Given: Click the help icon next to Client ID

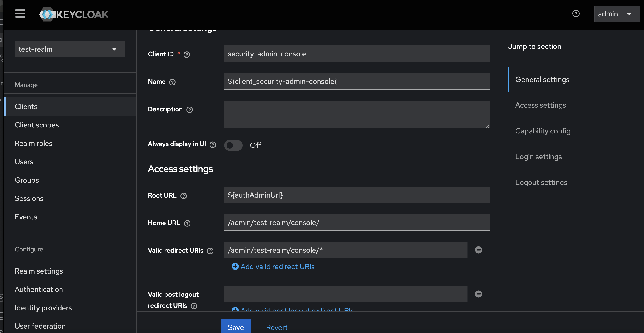Looking at the screenshot, I should (x=187, y=54).
